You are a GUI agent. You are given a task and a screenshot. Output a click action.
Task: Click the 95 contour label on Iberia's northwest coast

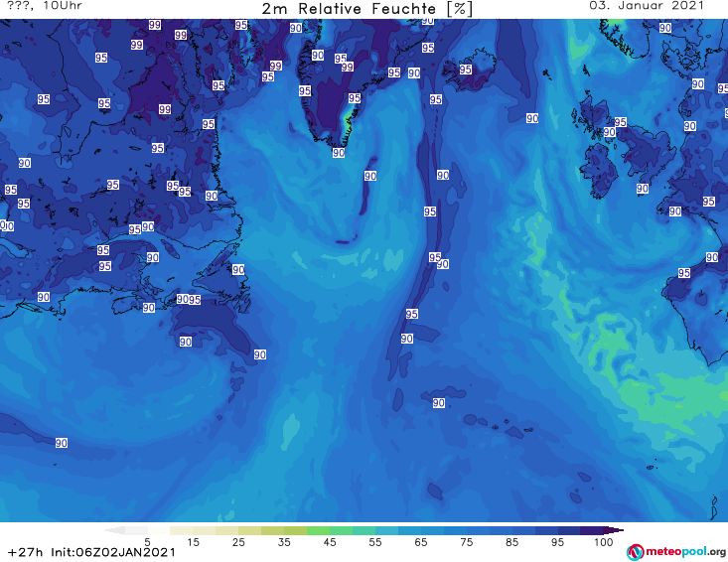coord(684,273)
